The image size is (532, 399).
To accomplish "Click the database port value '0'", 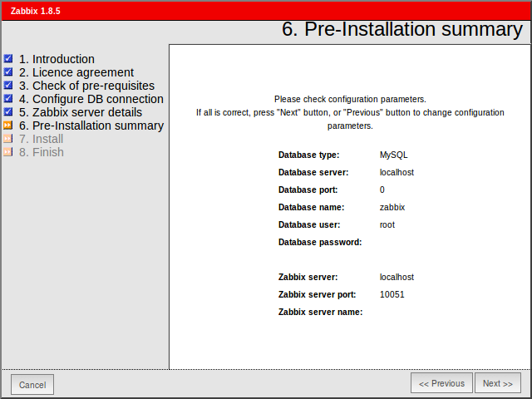I will 382,190.
